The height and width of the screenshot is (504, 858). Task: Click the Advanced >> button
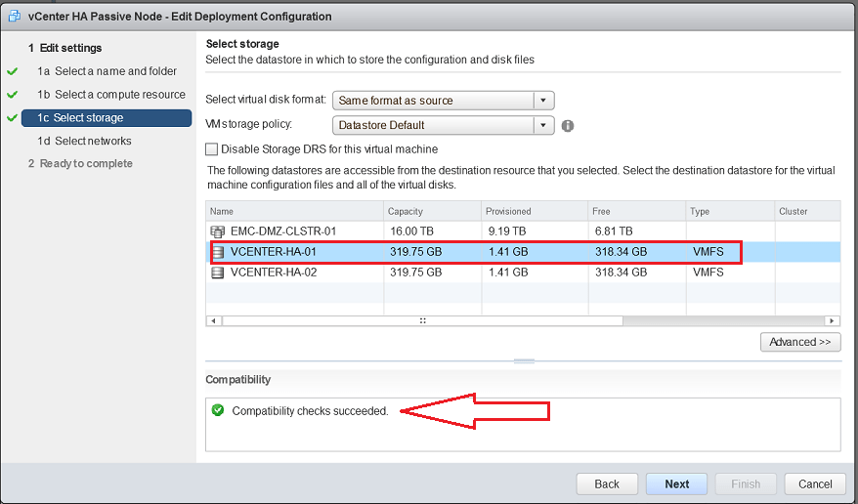point(799,342)
